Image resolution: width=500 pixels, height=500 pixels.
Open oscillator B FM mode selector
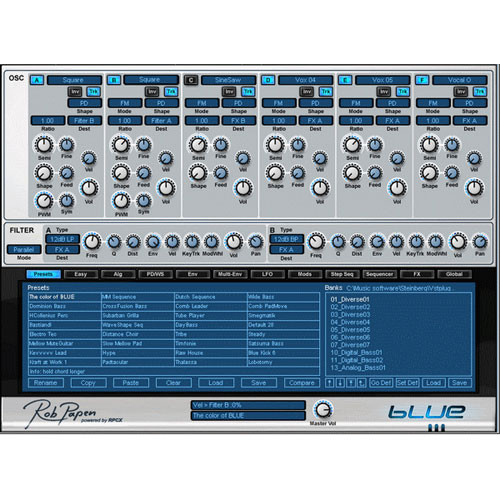pyautogui.click(x=125, y=103)
